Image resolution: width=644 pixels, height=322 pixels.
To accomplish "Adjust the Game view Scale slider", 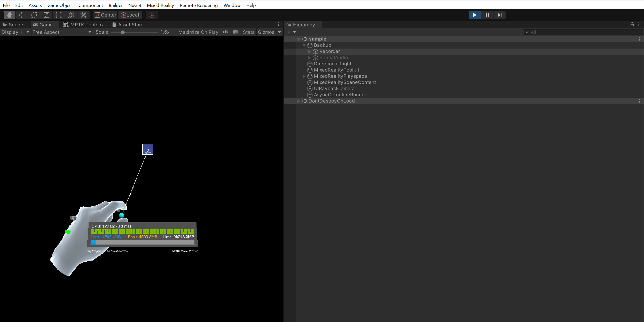I will [x=123, y=32].
